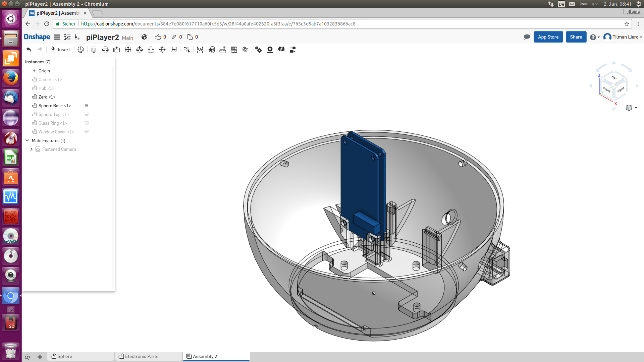Open the tab manager icon
Viewport: 644px width, 362px height.
pyautogui.click(x=28, y=357)
